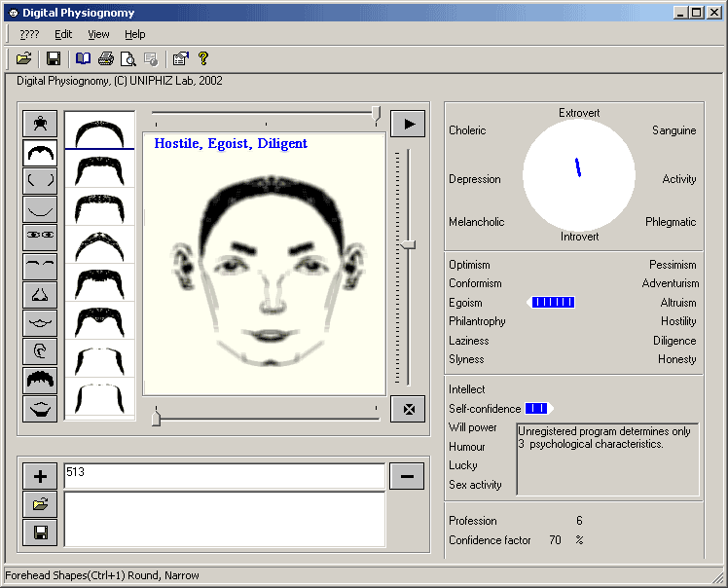Screen dimensions: 728x588
Task: Save face list with lower floppy button
Action: point(40,533)
